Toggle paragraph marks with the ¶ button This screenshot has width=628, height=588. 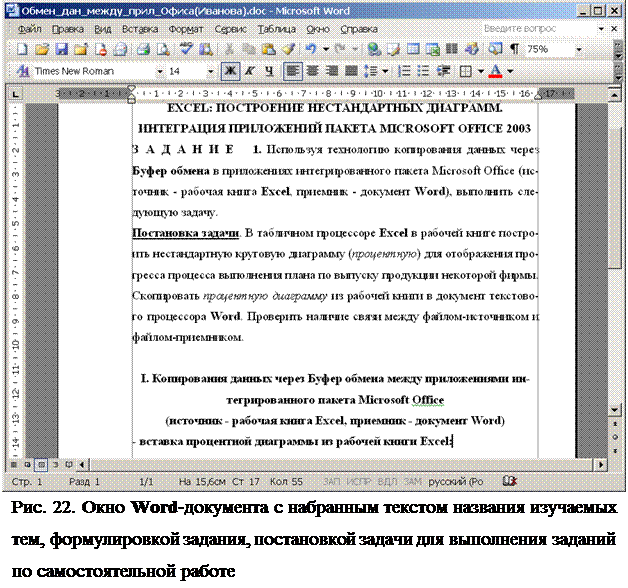click(514, 49)
